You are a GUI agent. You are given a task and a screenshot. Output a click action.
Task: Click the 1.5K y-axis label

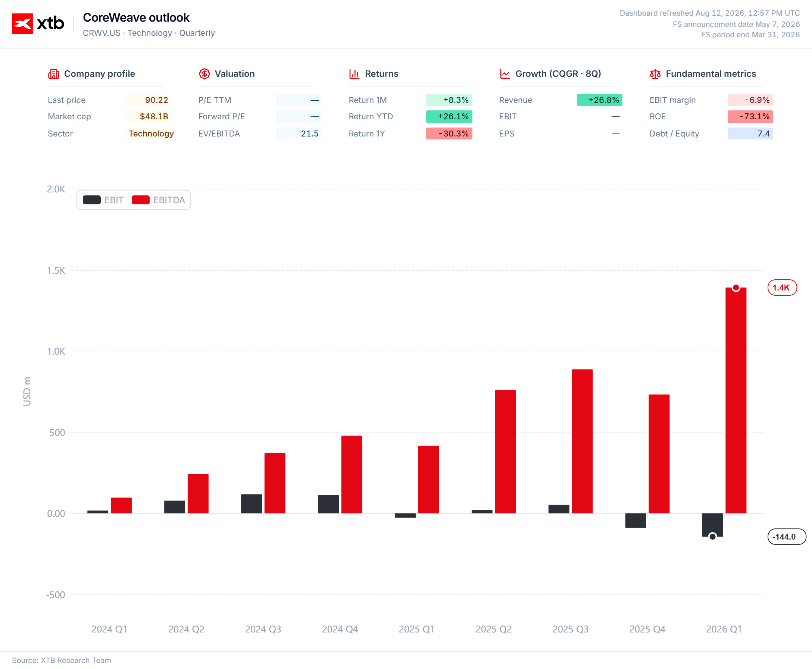(x=56, y=270)
